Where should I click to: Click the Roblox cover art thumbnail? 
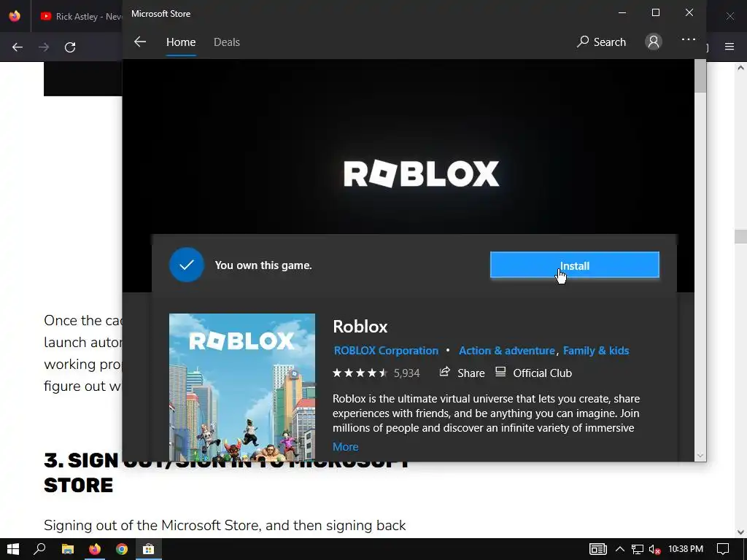coord(242,386)
